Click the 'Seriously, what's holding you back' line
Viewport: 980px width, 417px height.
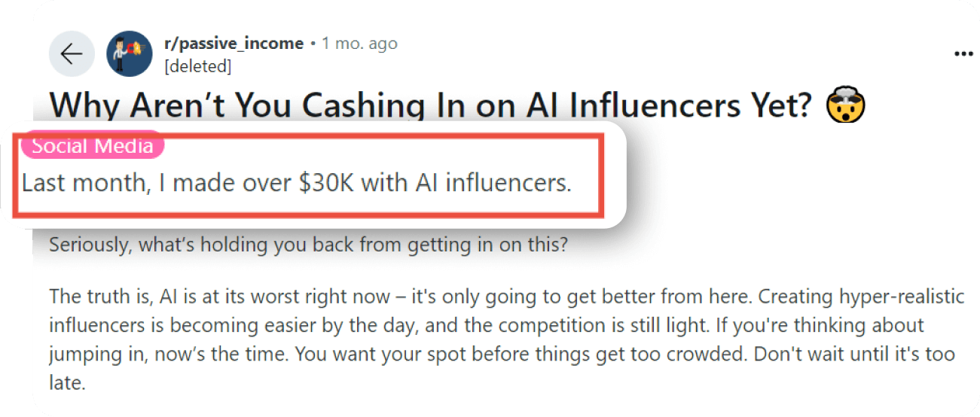tap(308, 245)
